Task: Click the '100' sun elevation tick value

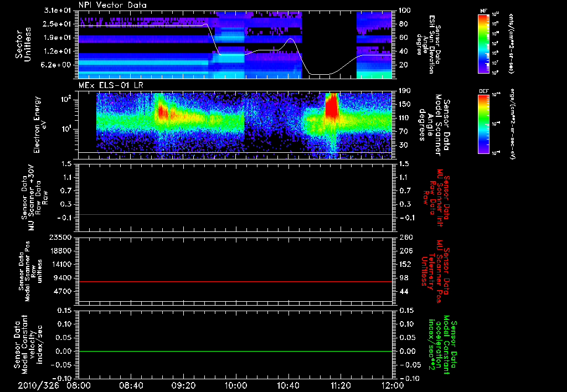Action: [405, 11]
